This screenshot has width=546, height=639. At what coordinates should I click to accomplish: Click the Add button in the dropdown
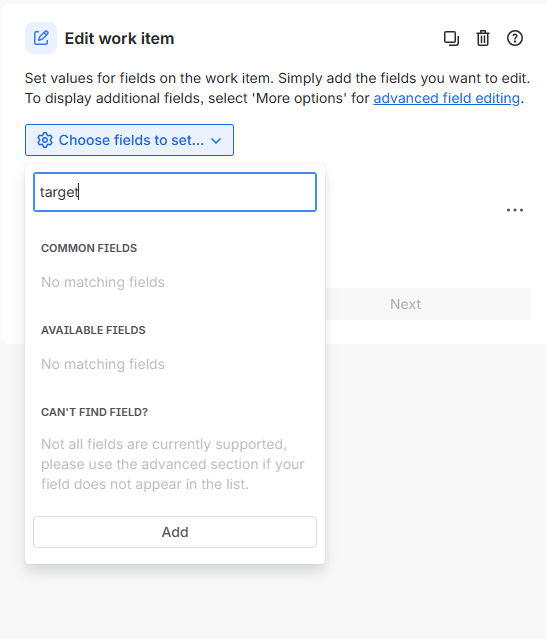175,532
